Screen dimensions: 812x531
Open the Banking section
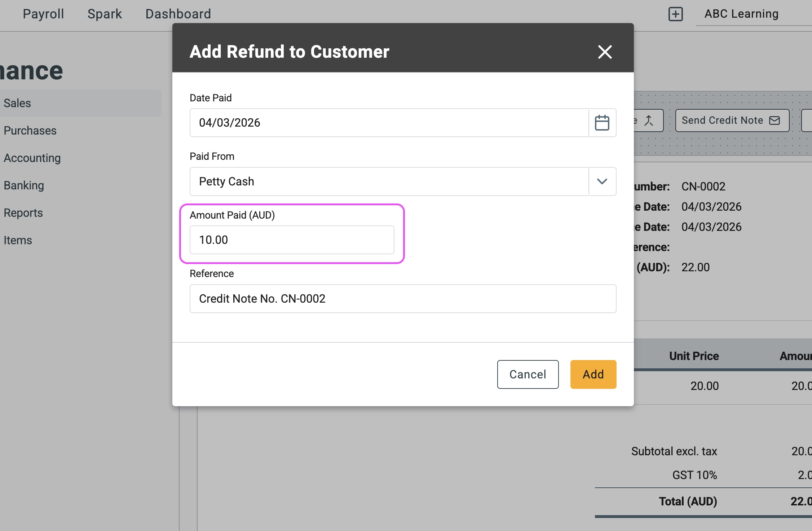[24, 185]
